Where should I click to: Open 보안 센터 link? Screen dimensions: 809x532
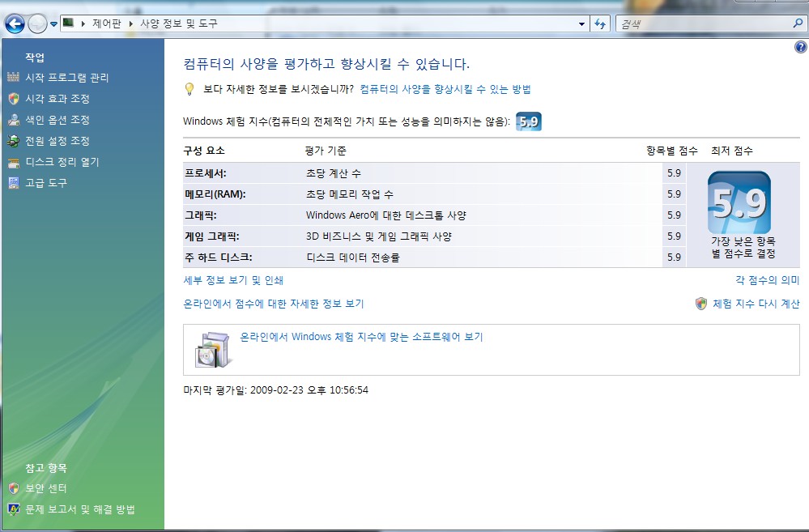click(x=46, y=488)
